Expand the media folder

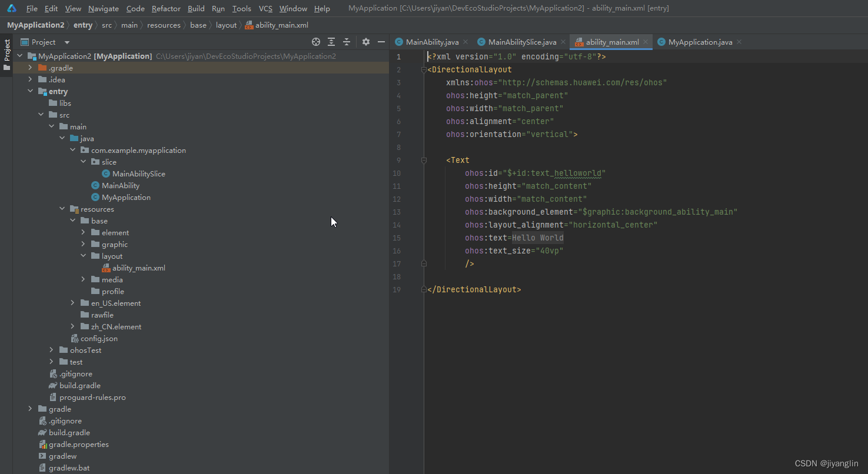pyautogui.click(x=83, y=279)
